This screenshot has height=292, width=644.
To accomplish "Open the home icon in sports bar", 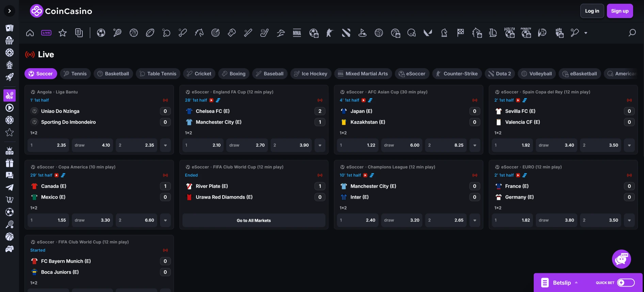I will click(x=30, y=33).
